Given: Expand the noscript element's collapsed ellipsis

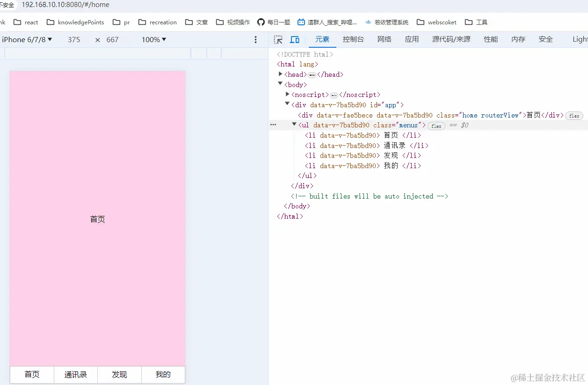Looking at the screenshot, I should click(334, 95).
